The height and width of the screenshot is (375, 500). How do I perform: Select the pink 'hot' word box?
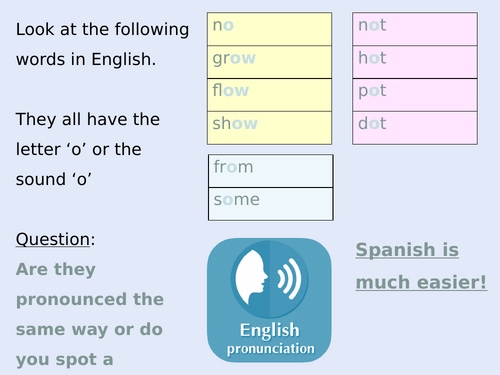tap(415, 62)
